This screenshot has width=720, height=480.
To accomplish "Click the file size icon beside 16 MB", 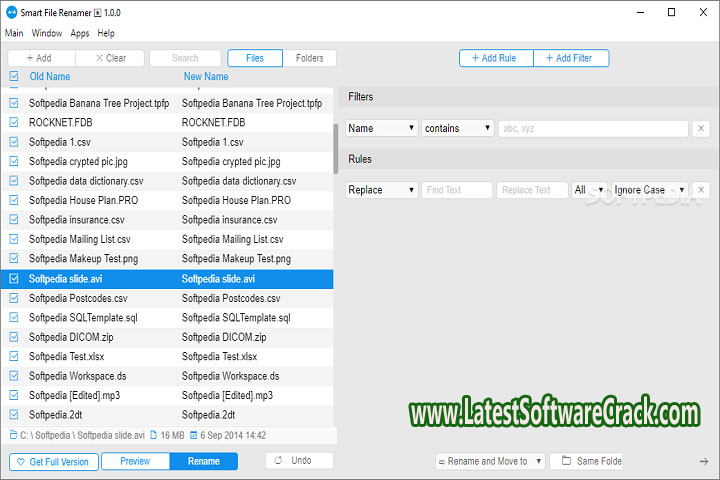I will pos(154,435).
